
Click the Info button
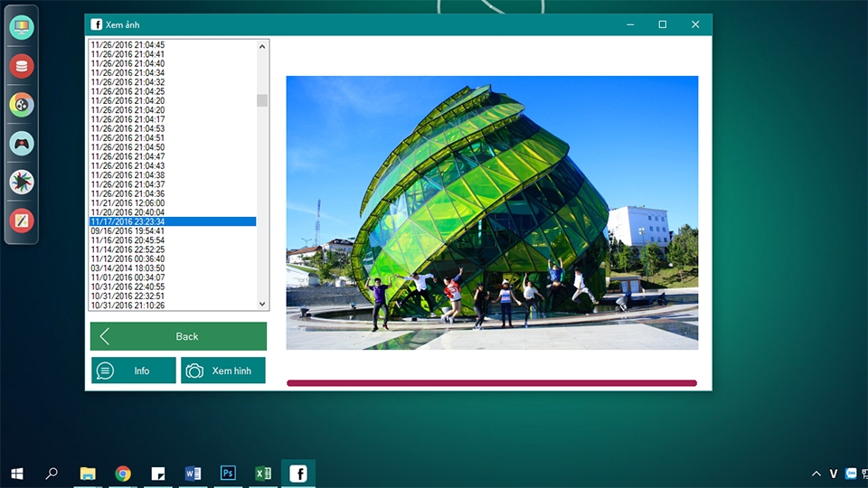(134, 371)
